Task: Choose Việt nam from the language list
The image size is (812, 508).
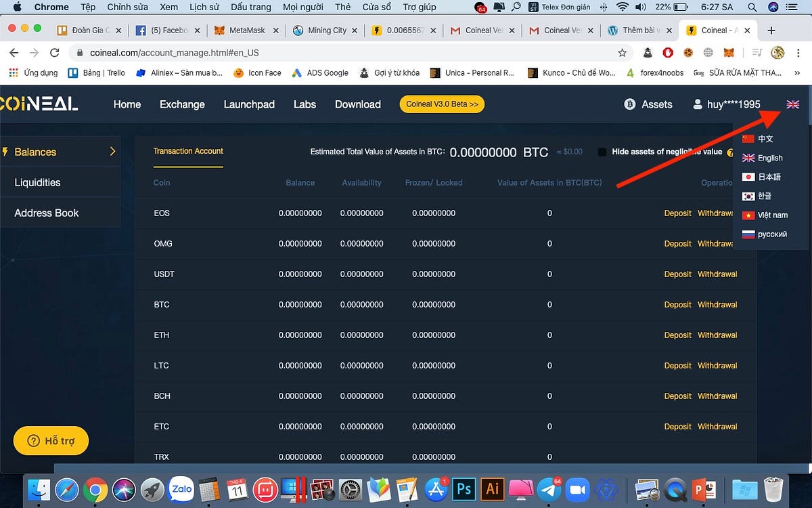Action: (765, 215)
